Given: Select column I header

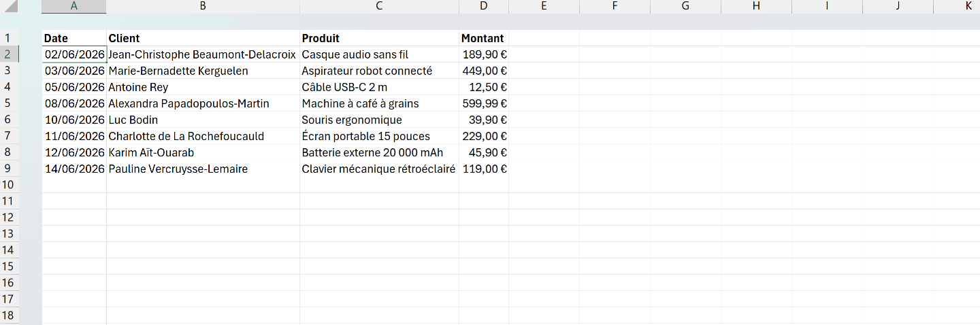Looking at the screenshot, I should 827,6.
